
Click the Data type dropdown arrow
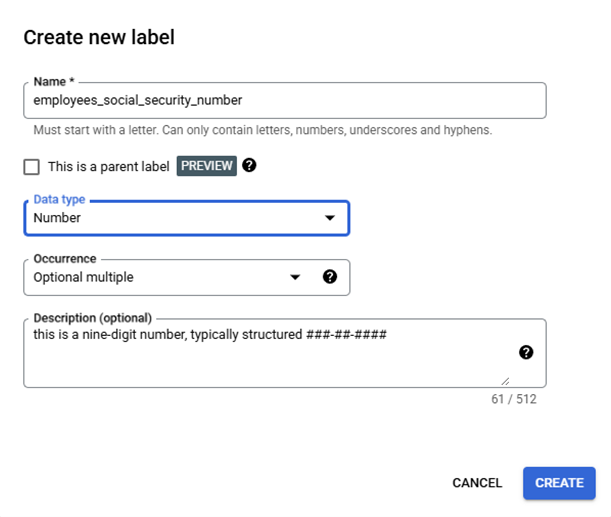pos(329,218)
